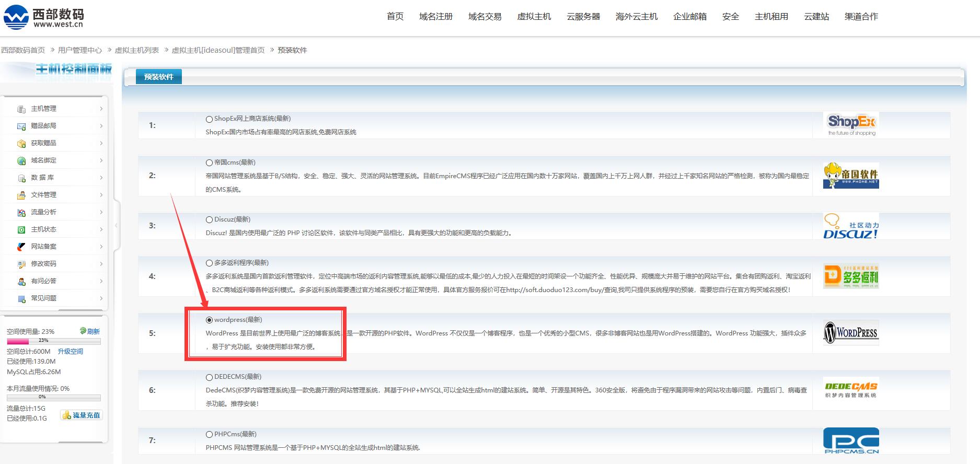The width and height of the screenshot is (980, 464).
Task: Click the 域名绑定 globe icon
Action: tap(21, 160)
